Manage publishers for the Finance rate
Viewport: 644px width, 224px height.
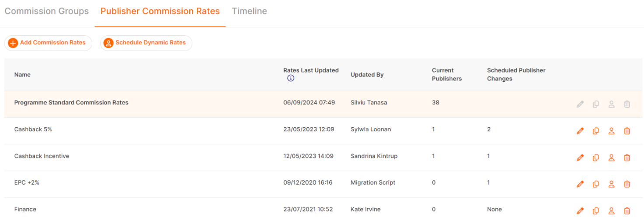(611, 211)
